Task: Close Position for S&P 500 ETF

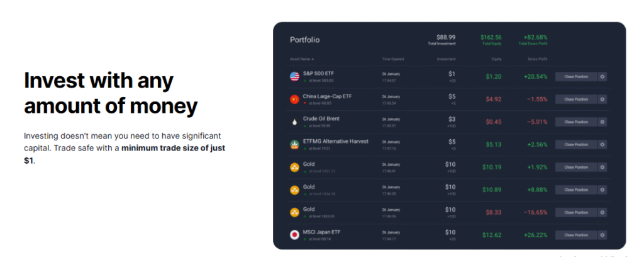Action: point(576,76)
